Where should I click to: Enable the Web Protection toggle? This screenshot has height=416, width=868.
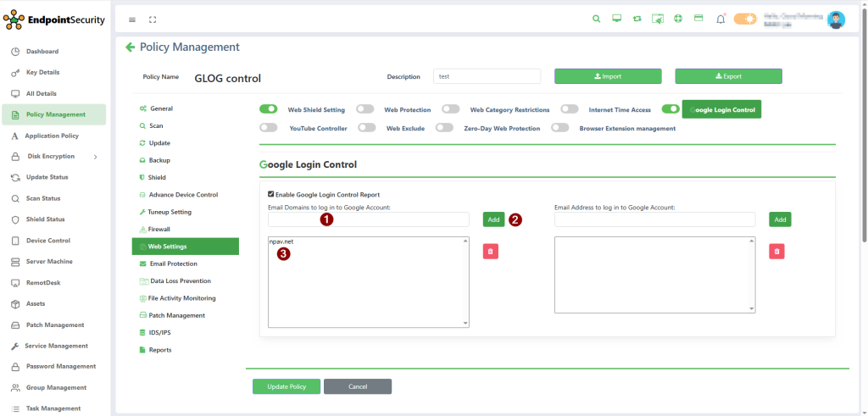click(365, 109)
